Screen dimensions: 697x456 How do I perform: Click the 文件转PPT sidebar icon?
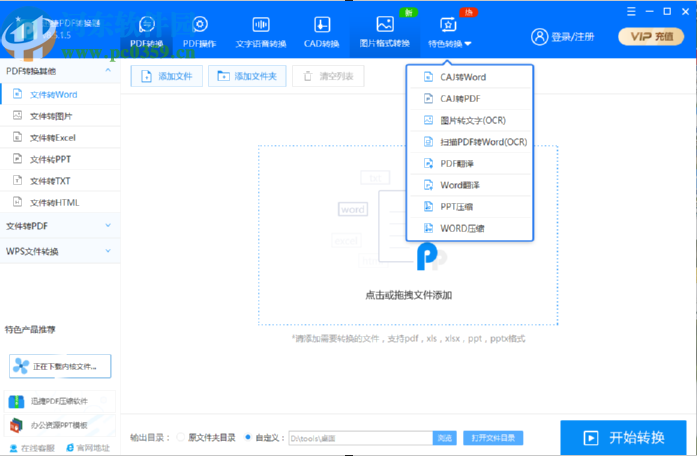17,159
